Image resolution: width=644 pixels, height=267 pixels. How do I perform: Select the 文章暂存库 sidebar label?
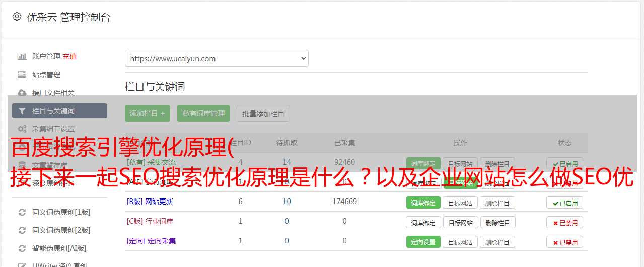pos(50,165)
